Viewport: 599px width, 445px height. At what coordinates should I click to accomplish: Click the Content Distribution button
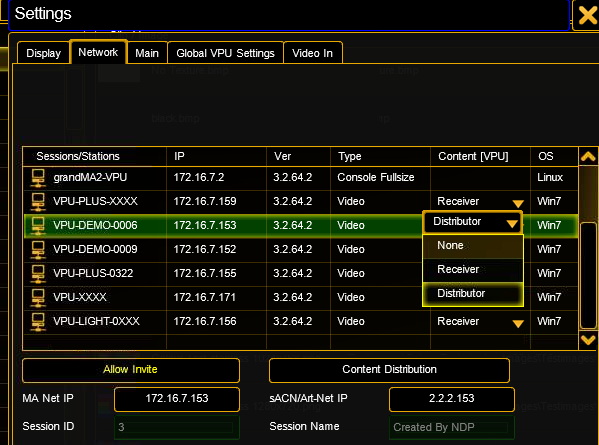point(389,370)
